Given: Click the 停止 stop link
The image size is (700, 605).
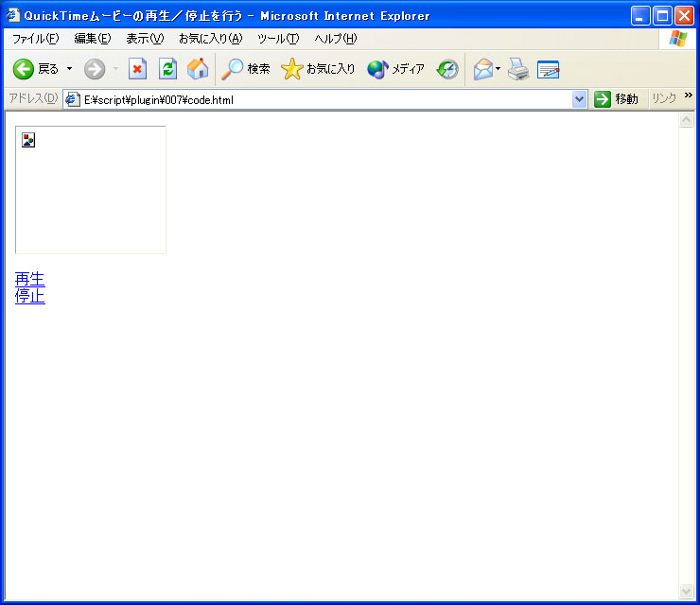Looking at the screenshot, I should (x=30, y=296).
